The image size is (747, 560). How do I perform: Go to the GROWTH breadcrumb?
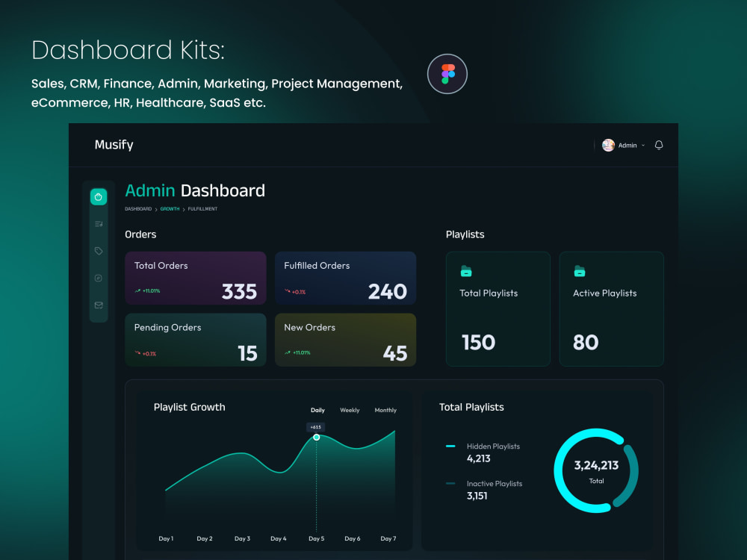(x=170, y=209)
